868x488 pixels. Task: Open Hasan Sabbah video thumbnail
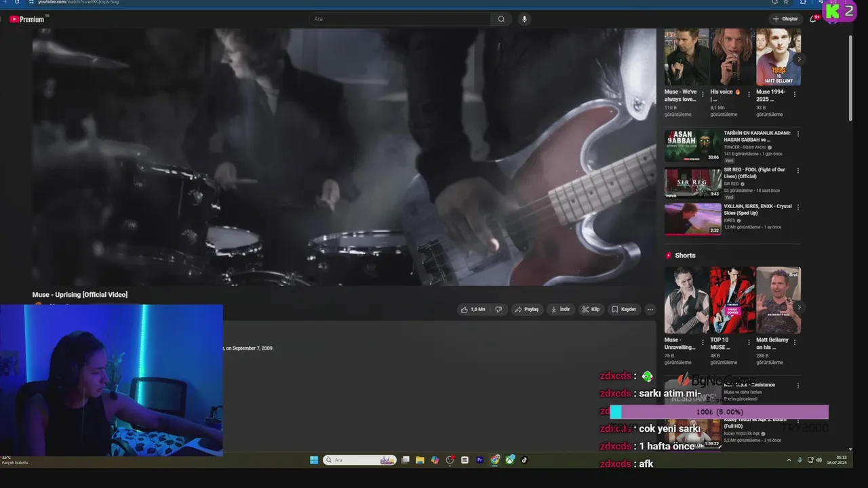[x=692, y=146]
